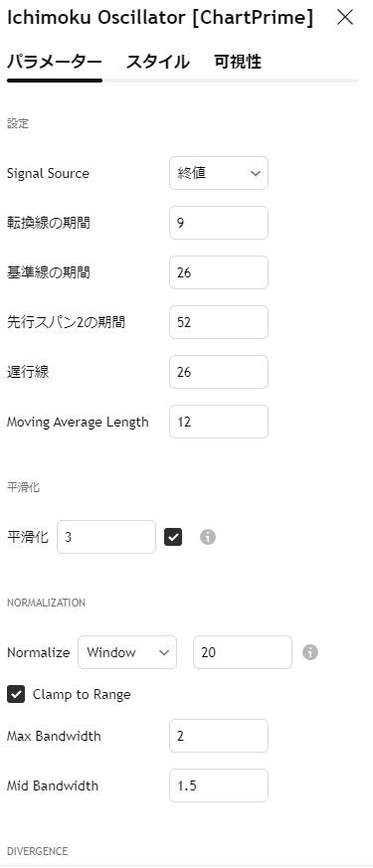Click the Normalize window length field

pyautogui.click(x=243, y=652)
